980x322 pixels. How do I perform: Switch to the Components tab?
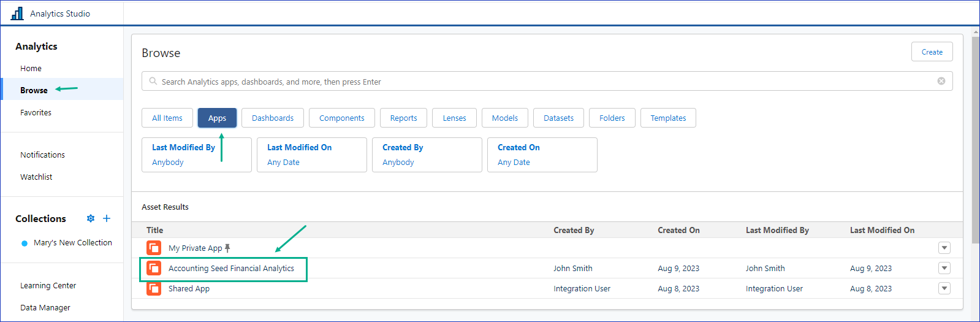(342, 118)
